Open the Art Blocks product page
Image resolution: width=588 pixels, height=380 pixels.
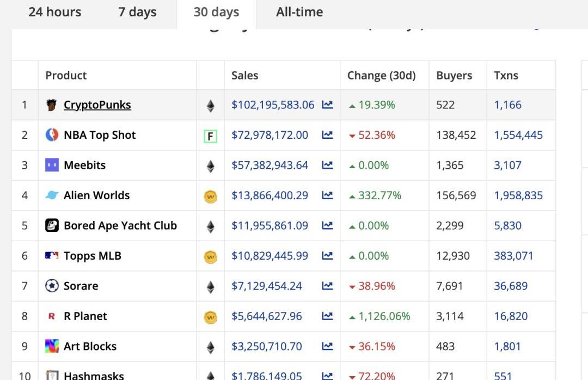pyautogui.click(x=90, y=346)
